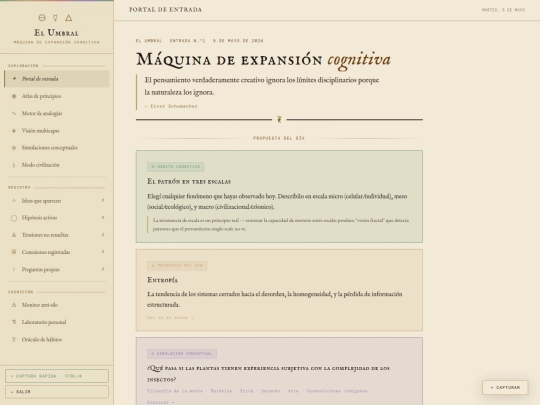Click the circle alchemical symbol in logo
Image resolution: width=540 pixels, height=405 pixels.
click(x=42, y=18)
